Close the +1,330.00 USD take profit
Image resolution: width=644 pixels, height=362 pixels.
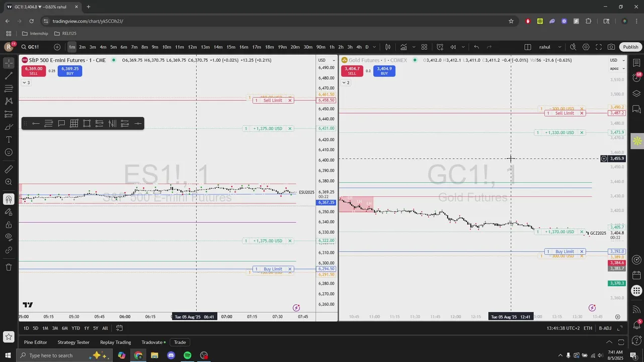582,133
